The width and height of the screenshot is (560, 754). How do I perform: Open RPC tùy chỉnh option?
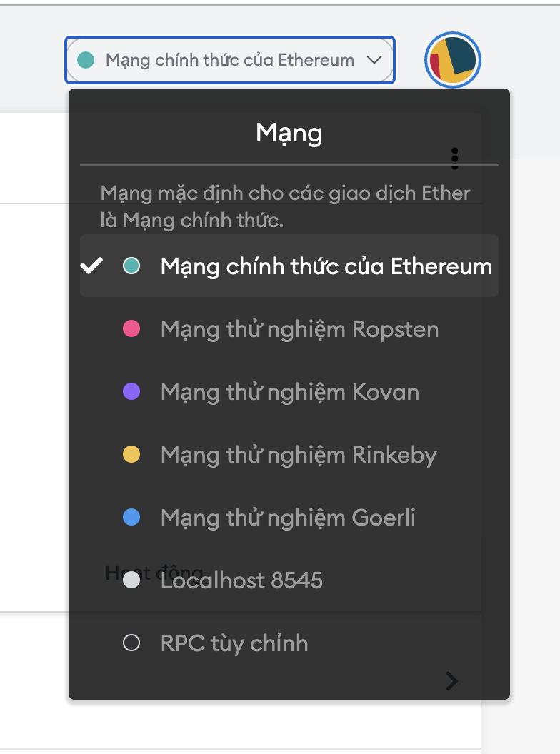(234, 643)
